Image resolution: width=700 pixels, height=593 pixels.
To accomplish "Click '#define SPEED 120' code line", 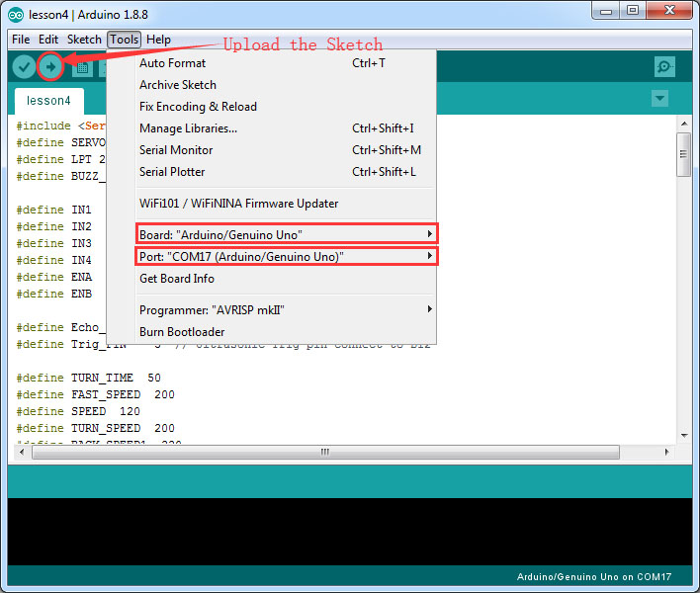I will pos(78,411).
